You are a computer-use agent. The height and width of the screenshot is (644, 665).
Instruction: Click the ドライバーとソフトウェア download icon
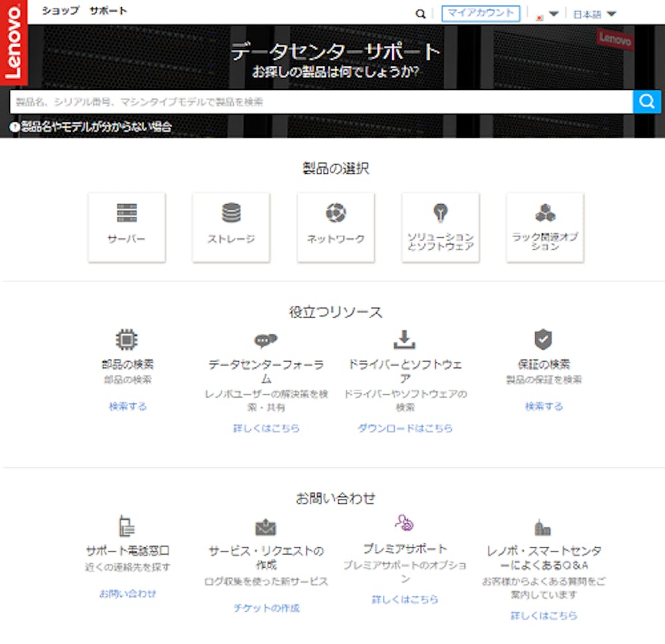point(404,339)
